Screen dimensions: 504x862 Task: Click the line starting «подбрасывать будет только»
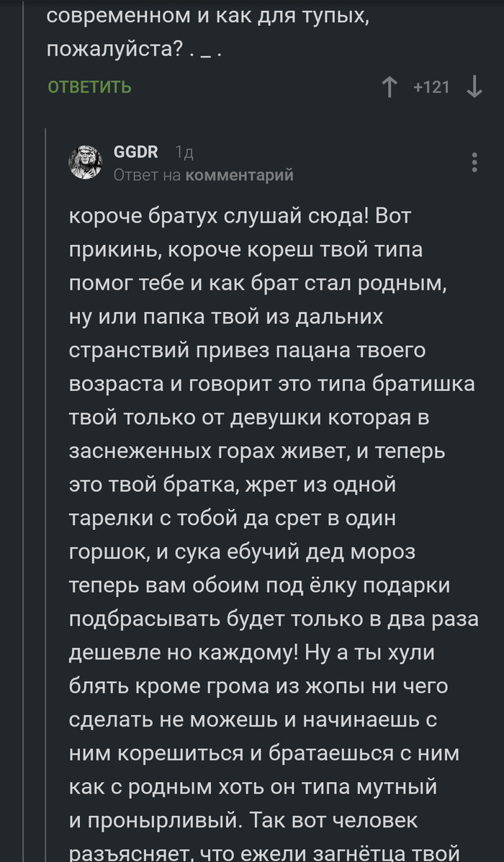point(274,619)
